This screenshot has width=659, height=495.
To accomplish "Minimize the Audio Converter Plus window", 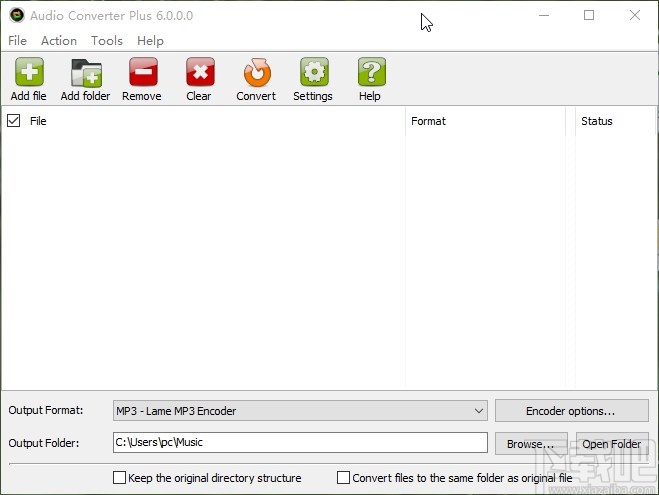I will click(x=544, y=16).
